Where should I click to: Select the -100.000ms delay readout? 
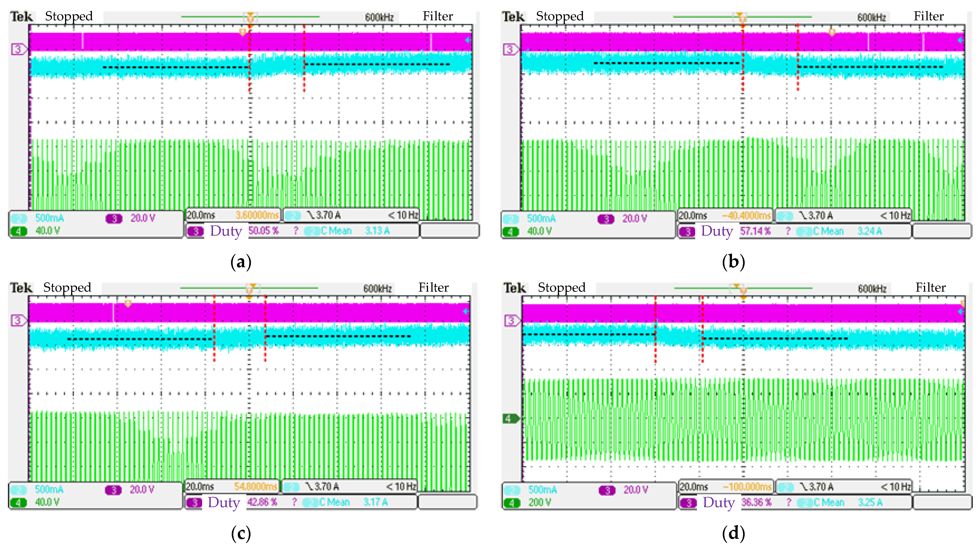[x=748, y=487]
